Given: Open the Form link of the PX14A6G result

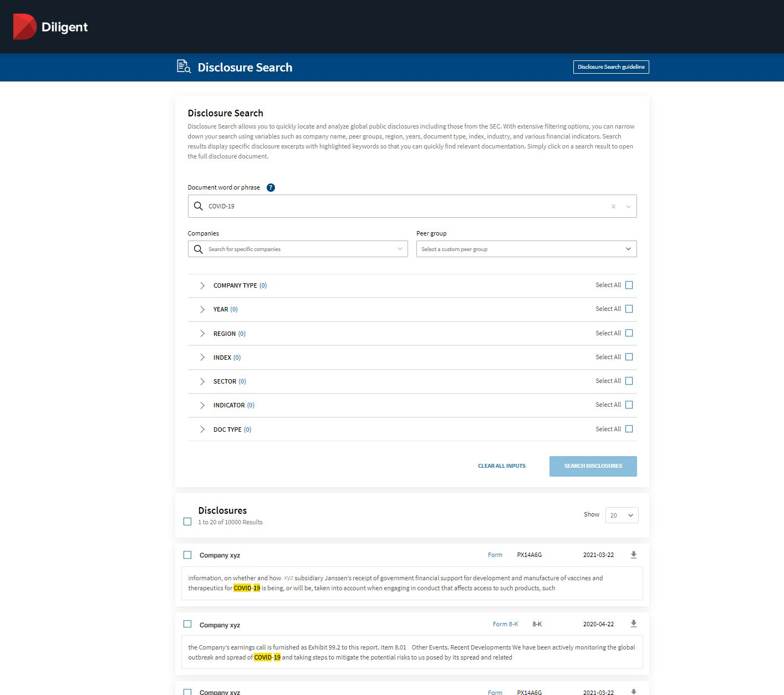Looking at the screenshot, I should click(495, 555).
